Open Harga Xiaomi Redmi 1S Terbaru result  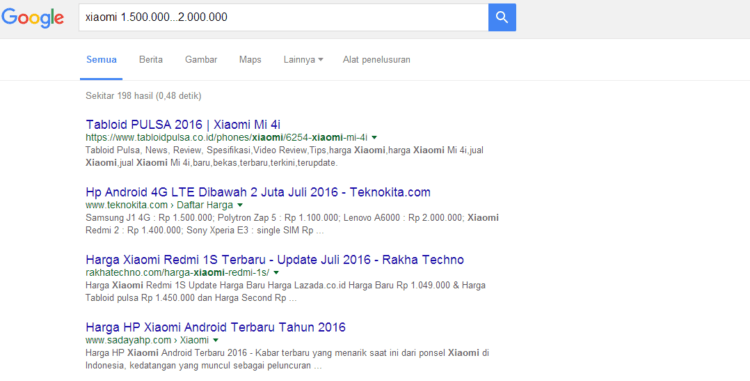[275, 260]
